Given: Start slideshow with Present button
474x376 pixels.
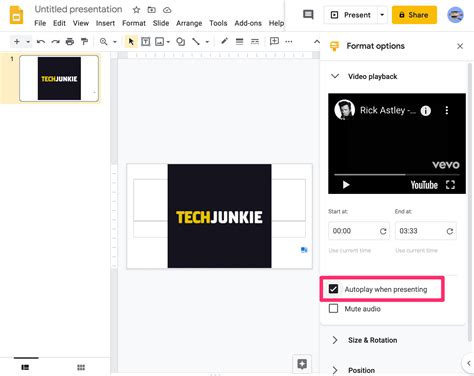Looking at the screenshot, I should pos(350,15).
